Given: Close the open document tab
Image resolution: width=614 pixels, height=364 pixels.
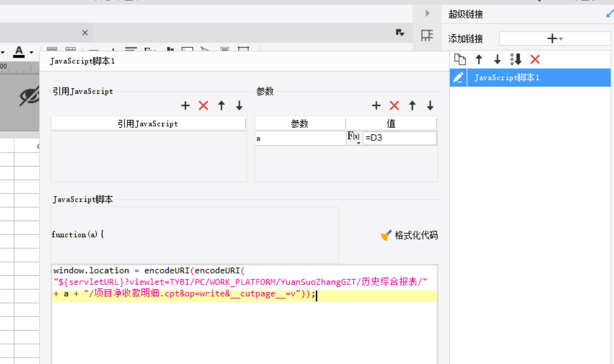Looking at the screenshot, I should pos(85,33).
